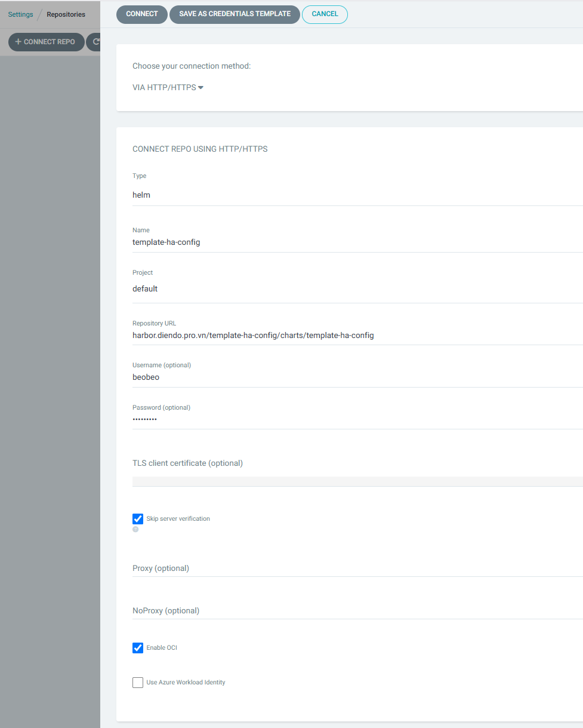The height and width of the screenshot is (728, 583).
Task: Click the plus CONNECT REPO button
Action: (46, 42)
